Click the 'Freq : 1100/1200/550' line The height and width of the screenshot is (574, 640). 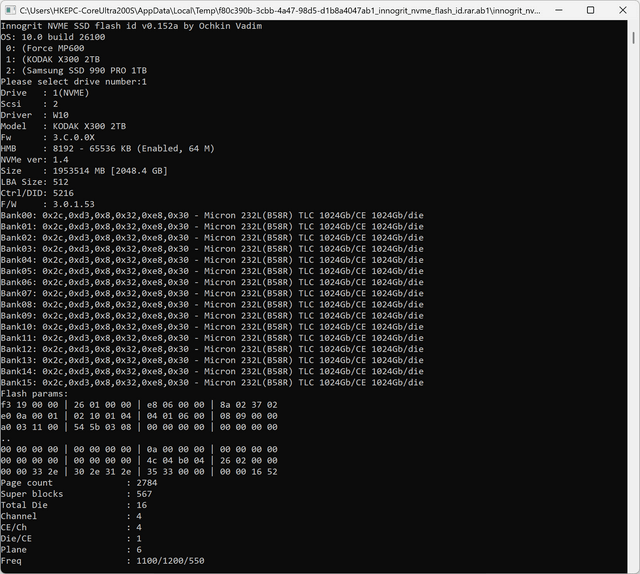coord(102,561)
